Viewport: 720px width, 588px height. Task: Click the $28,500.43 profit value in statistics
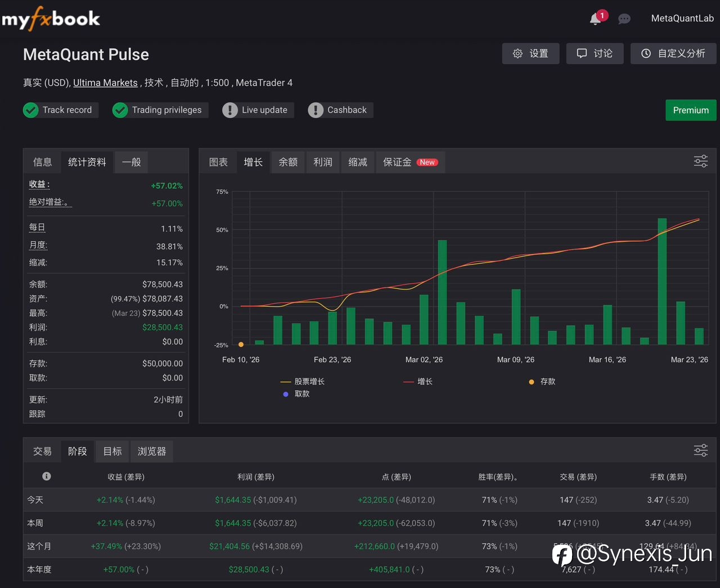163,327
